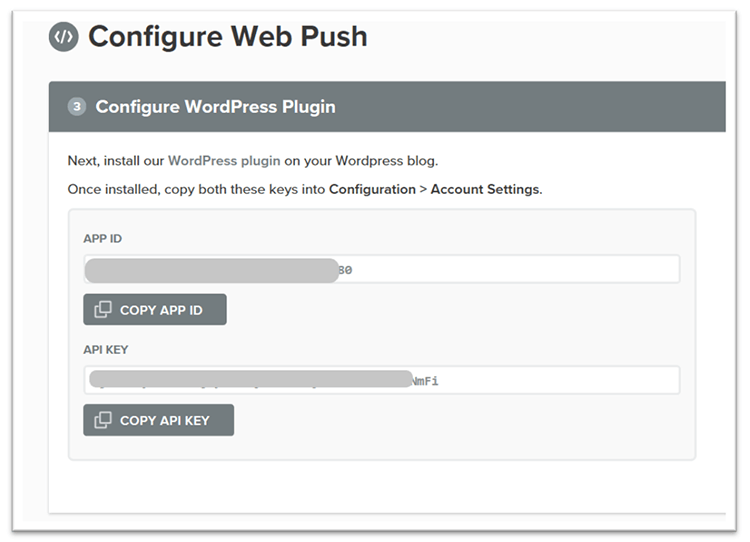Click the App ID value ending in 80
Image resolution: width=750 pixels, height=542 pixels.
click(x=345, y=270)
